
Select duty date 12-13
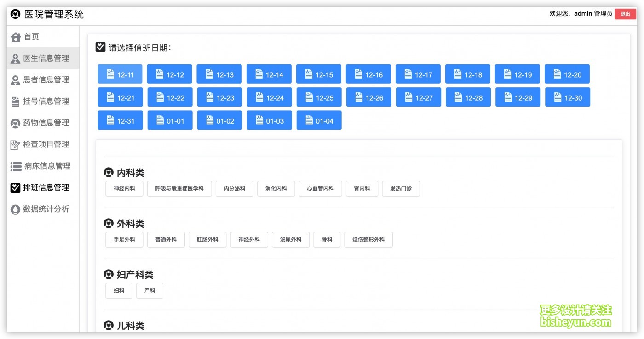[219, 74]
